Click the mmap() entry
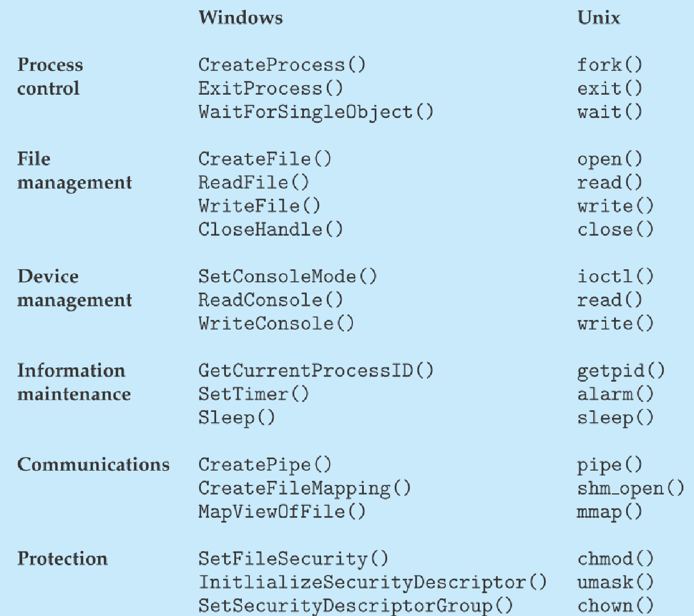 coord(610,512)
